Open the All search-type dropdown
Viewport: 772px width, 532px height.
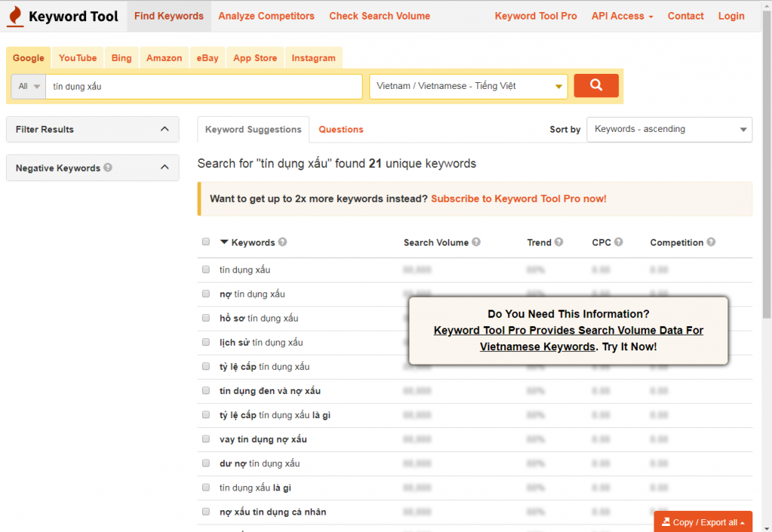click(x=29, y=86)
